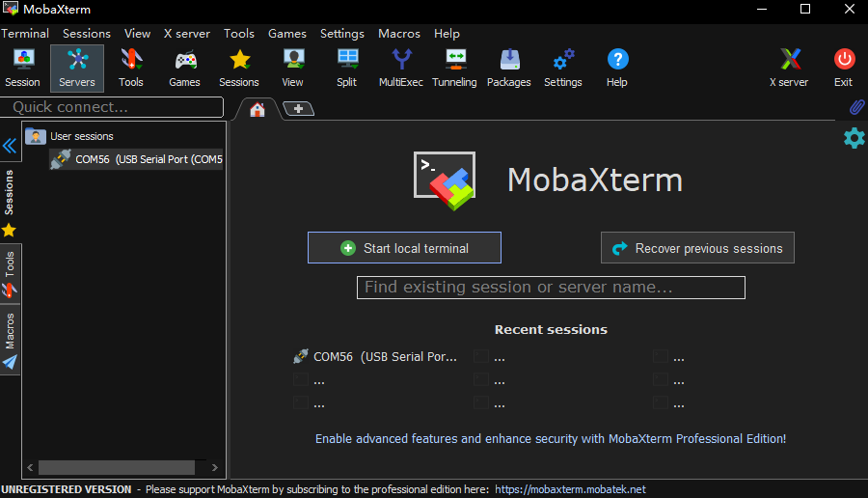Click the UNREGISTERED VERSION status text
The width and height of the screenshot is (868, 498).
pyautogui.click(x=67, y=489)
